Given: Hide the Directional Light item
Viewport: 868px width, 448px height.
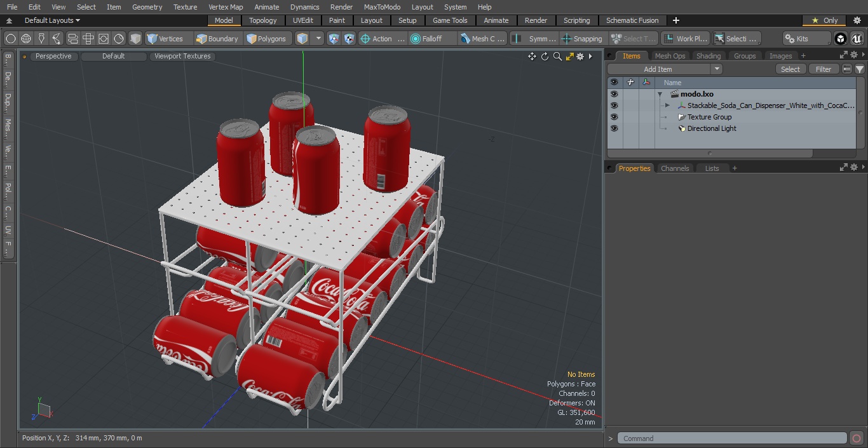Looking at the screenshot, I should [614, 128].
